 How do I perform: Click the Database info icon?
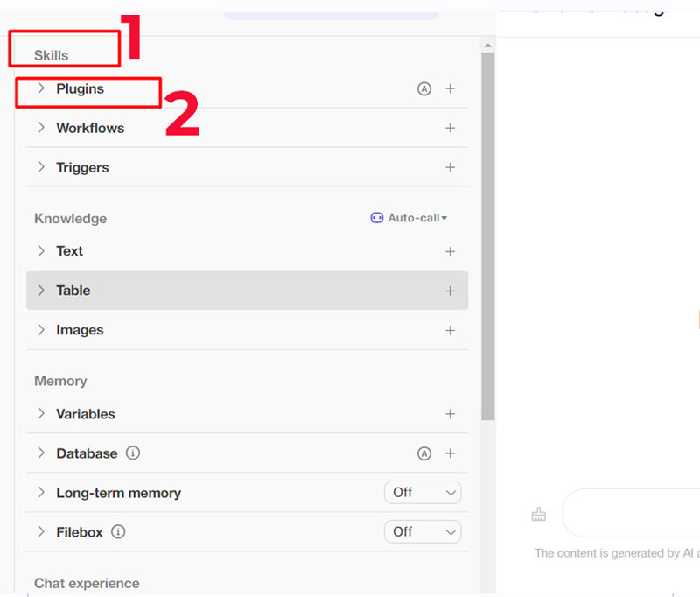133,453
